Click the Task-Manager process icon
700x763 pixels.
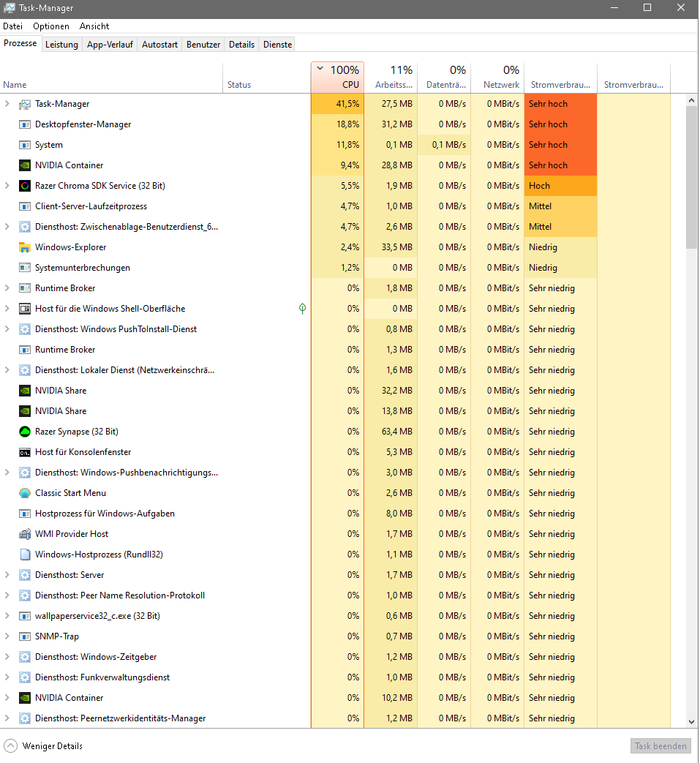coord(25,104)
